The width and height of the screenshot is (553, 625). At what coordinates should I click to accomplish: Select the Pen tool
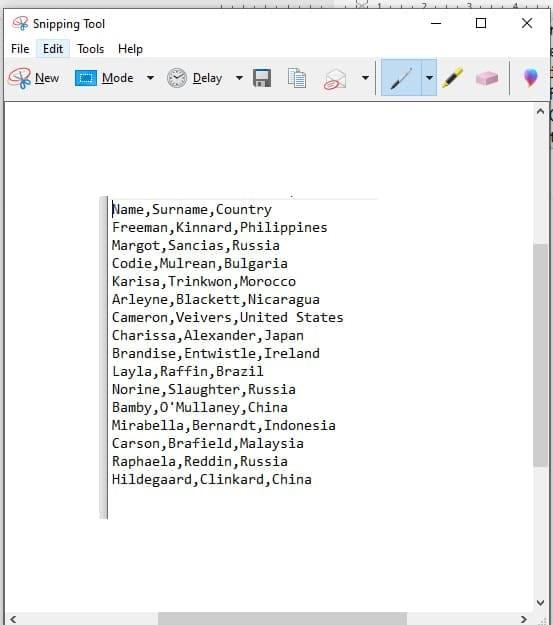(401, 78)
